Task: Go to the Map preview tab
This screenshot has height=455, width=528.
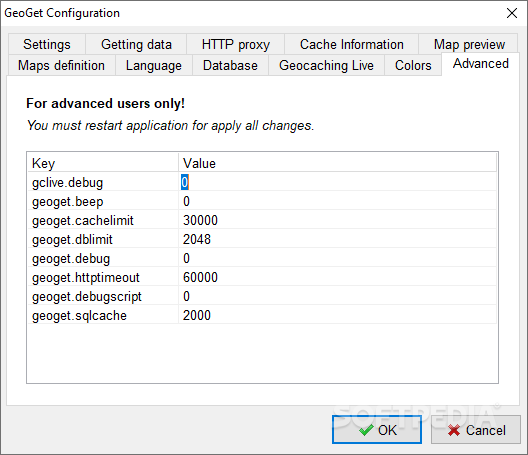Action: tap(469, 44)
